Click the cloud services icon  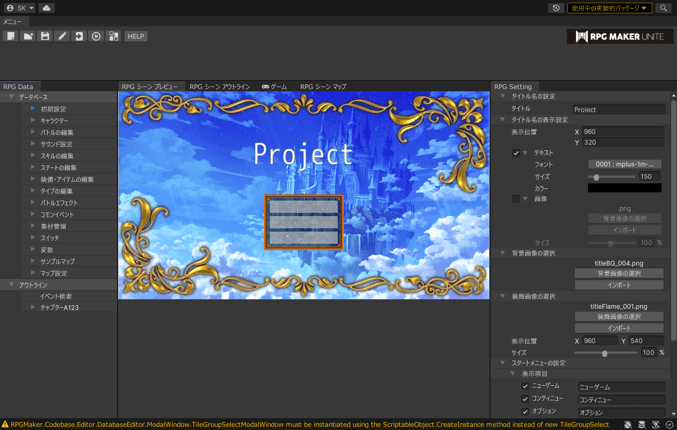(46, 8)
